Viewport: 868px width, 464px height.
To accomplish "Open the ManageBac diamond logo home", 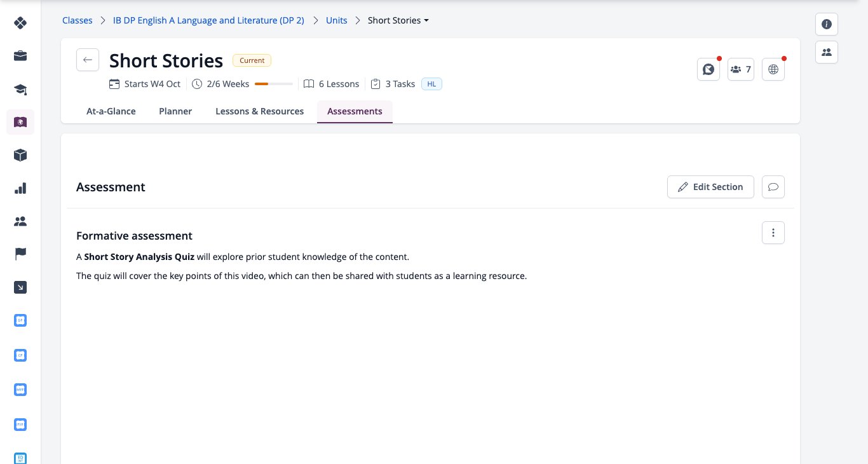I will pyautogui.click(x=20, y=23).
